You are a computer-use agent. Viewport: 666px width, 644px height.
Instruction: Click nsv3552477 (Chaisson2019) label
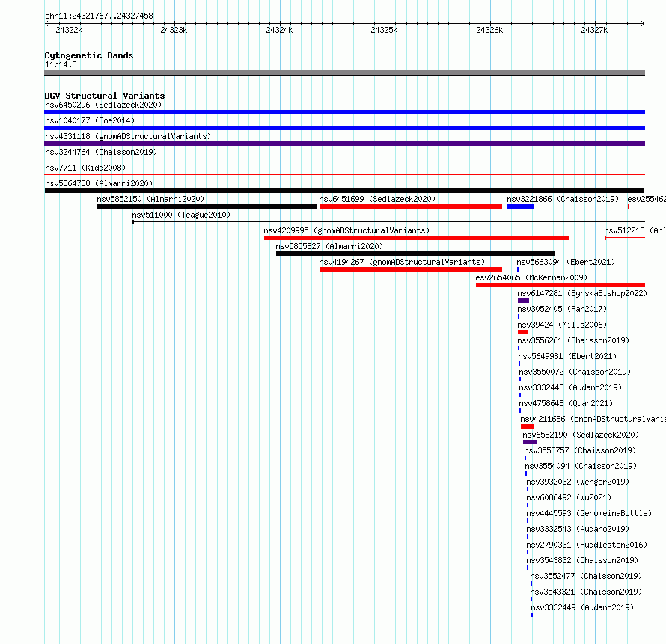tap(586, 576)
